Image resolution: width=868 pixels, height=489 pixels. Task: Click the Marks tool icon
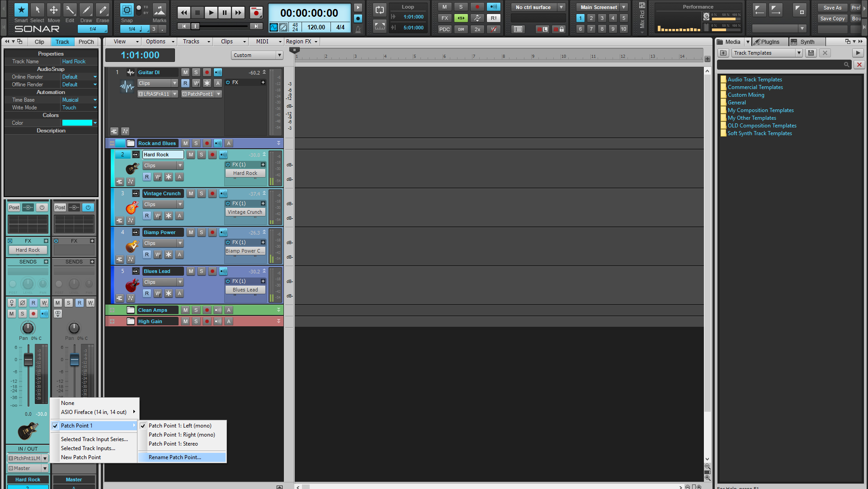[x=159, y=10]
